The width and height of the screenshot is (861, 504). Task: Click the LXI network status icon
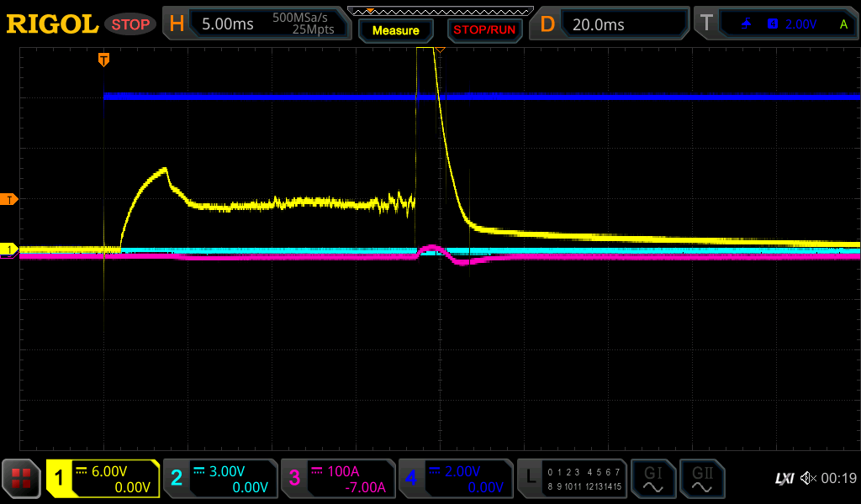[784, 479]
